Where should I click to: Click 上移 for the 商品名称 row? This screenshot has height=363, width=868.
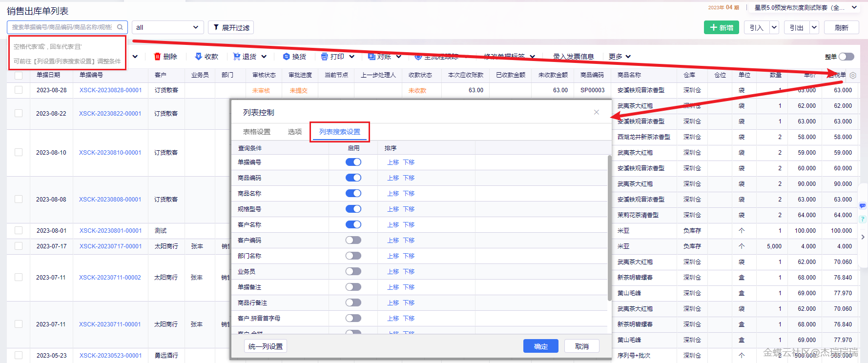pyautogui.click(x=393, y=193)
